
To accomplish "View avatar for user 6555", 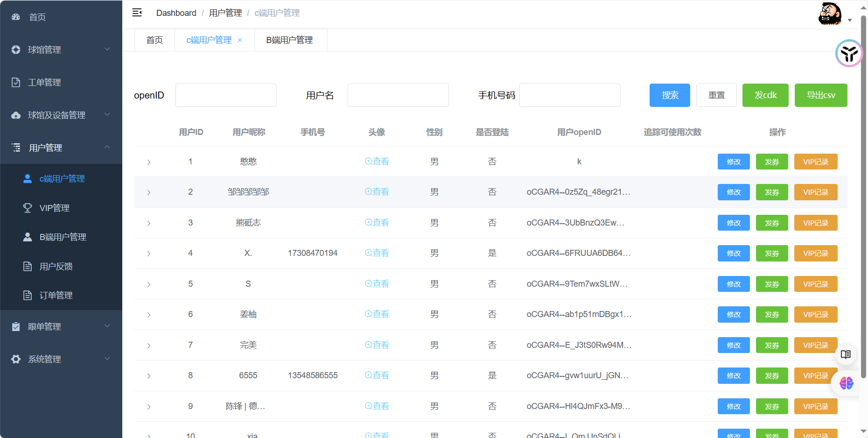I will [377, 375].
